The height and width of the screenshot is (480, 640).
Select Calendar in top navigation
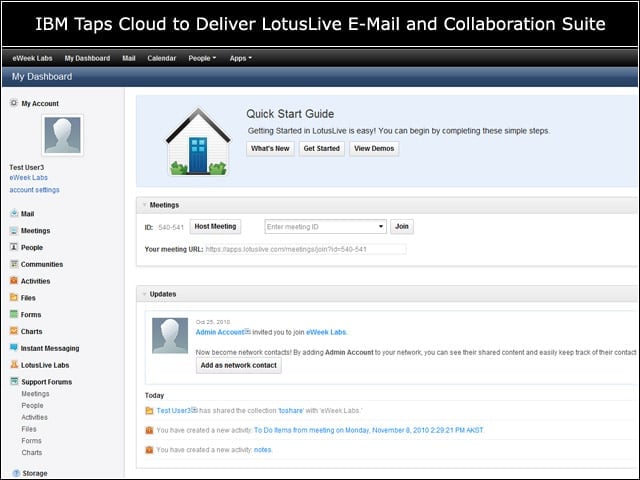(162, 58)
